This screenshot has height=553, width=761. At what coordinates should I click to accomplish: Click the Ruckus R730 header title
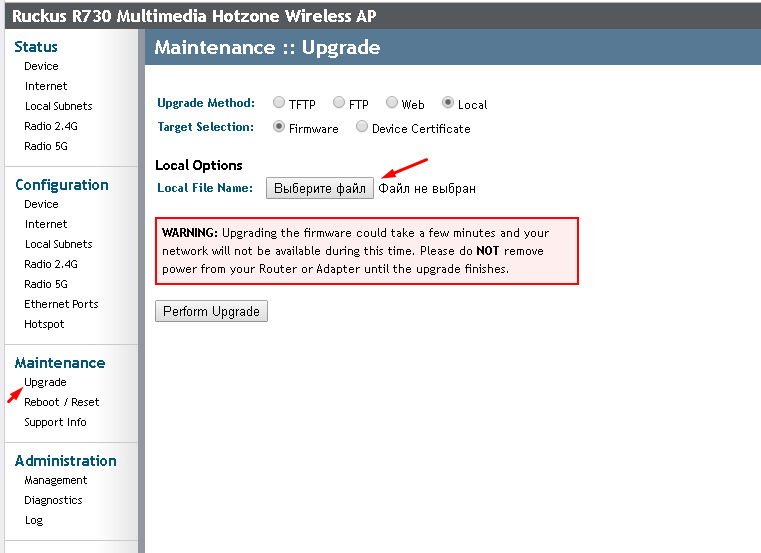point(194,16)
